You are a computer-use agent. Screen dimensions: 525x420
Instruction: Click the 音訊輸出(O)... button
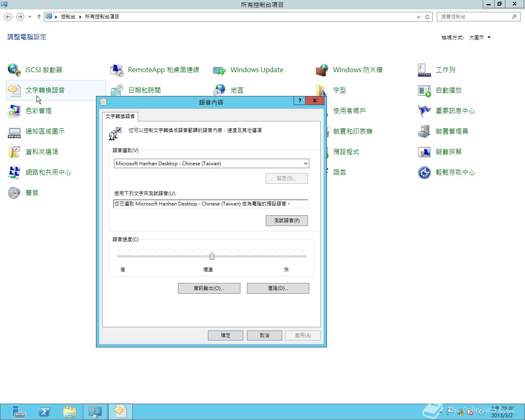pos(209,288)
